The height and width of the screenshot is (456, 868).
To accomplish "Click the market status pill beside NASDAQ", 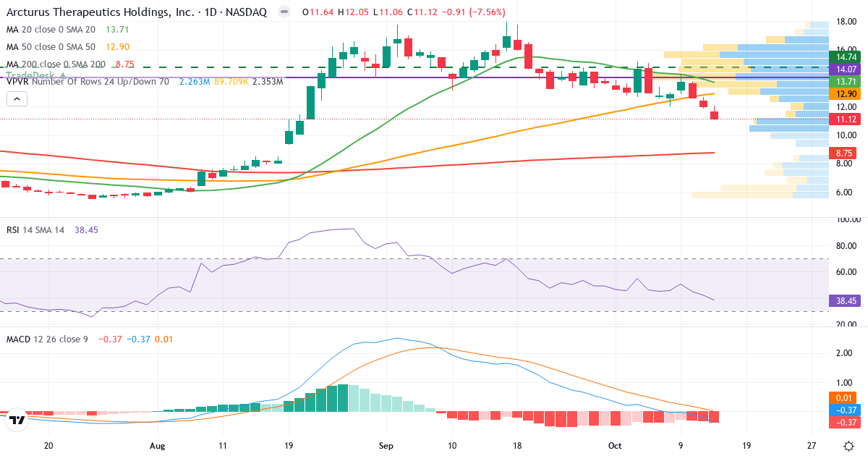I will coord(285,12).
